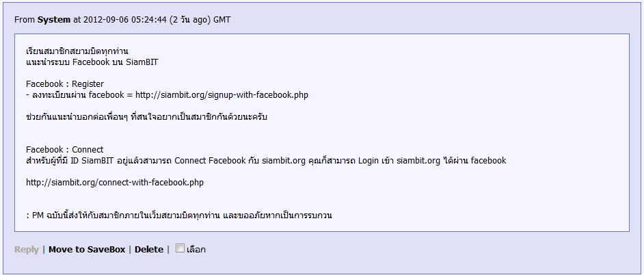Delete this private message

148,249
